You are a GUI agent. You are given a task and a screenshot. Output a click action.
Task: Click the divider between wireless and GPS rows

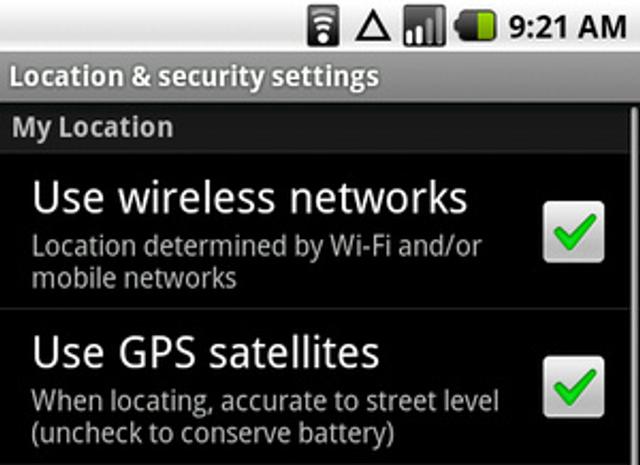[x=320, y=309]
